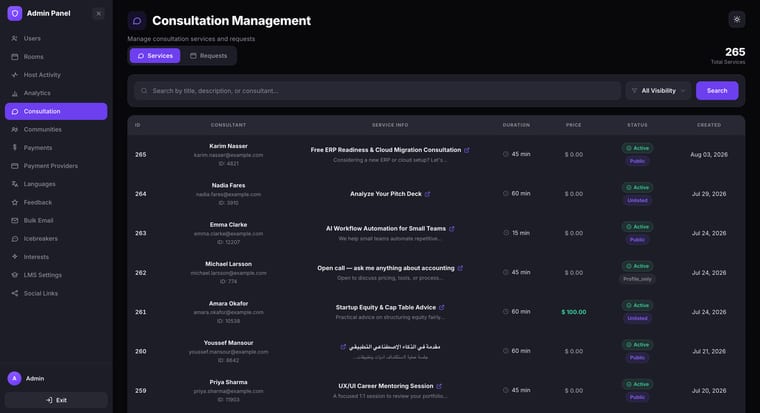This screenshot has width=760, height=413.
Task: Click the Bulk Email envelope icon
Action: tap(15, 220)
